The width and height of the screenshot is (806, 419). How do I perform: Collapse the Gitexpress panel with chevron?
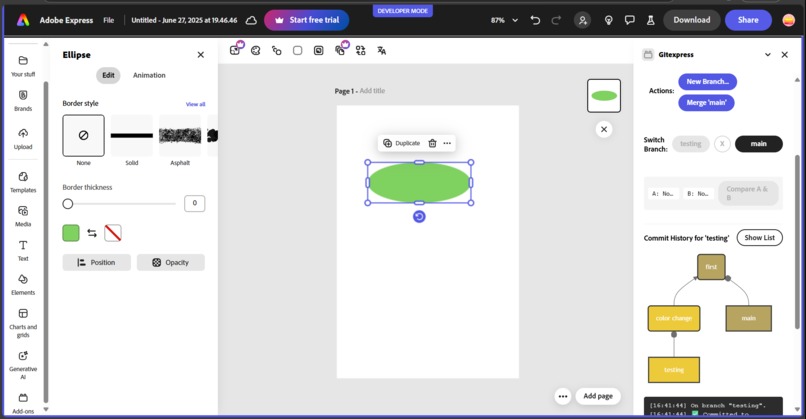coord(768,54)
